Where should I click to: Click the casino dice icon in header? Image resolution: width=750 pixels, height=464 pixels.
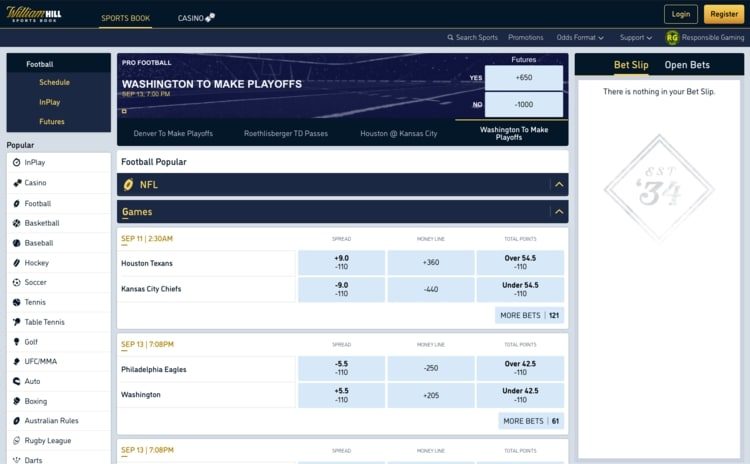[210, 17]
